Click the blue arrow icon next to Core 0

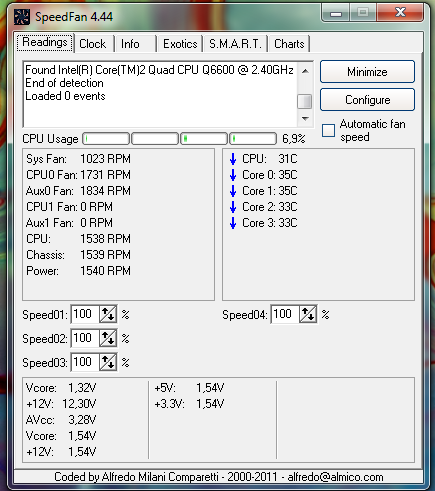[x=233, y=175]
